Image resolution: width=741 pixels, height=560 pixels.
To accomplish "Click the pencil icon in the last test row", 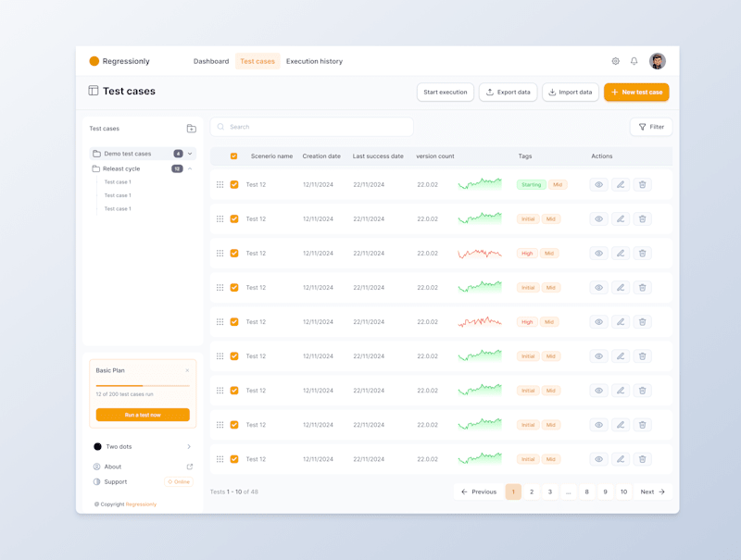I will pos(621,459).
